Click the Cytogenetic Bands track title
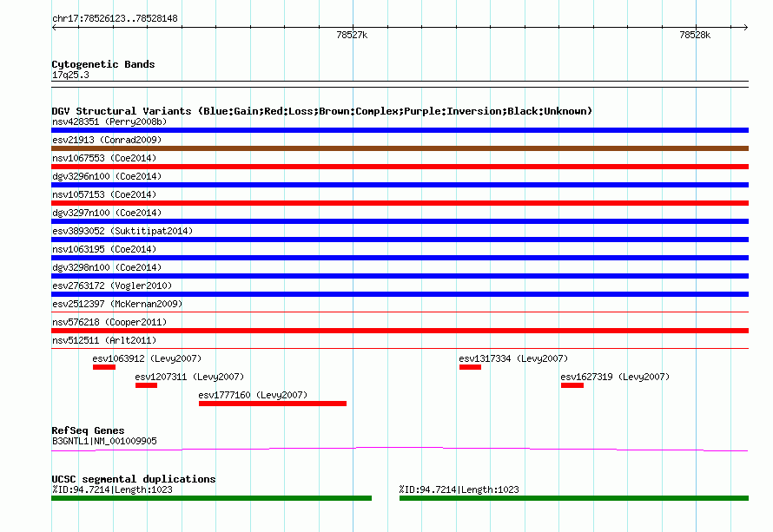 [103, 64]
